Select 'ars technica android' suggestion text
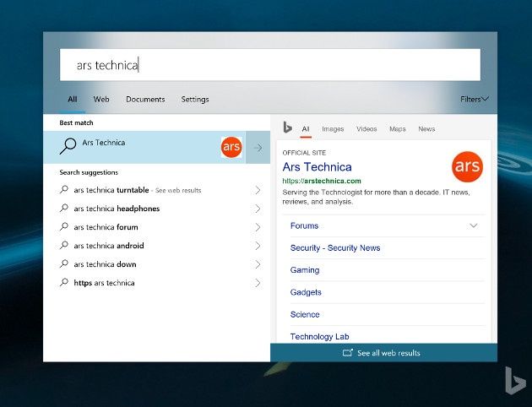 coord(109,246)
